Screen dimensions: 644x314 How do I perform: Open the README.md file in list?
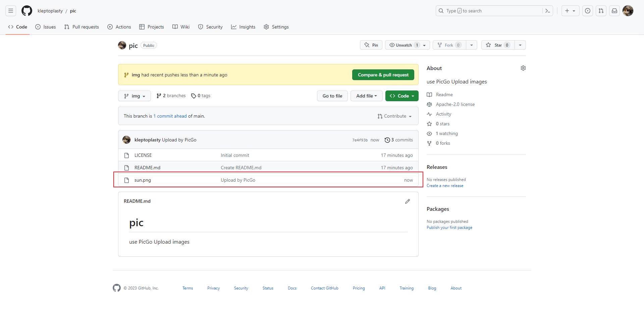pyautogui.click(x=147, y=168)
